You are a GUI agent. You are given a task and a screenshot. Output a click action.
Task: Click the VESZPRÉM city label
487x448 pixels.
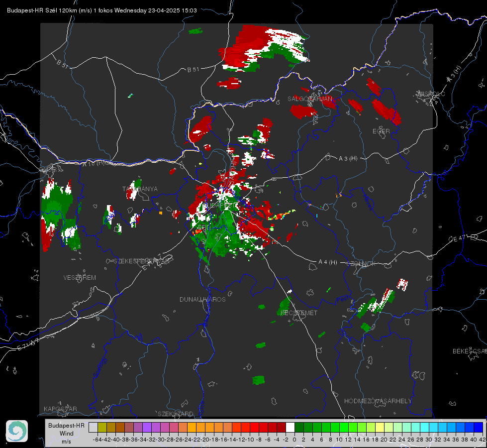80,278
